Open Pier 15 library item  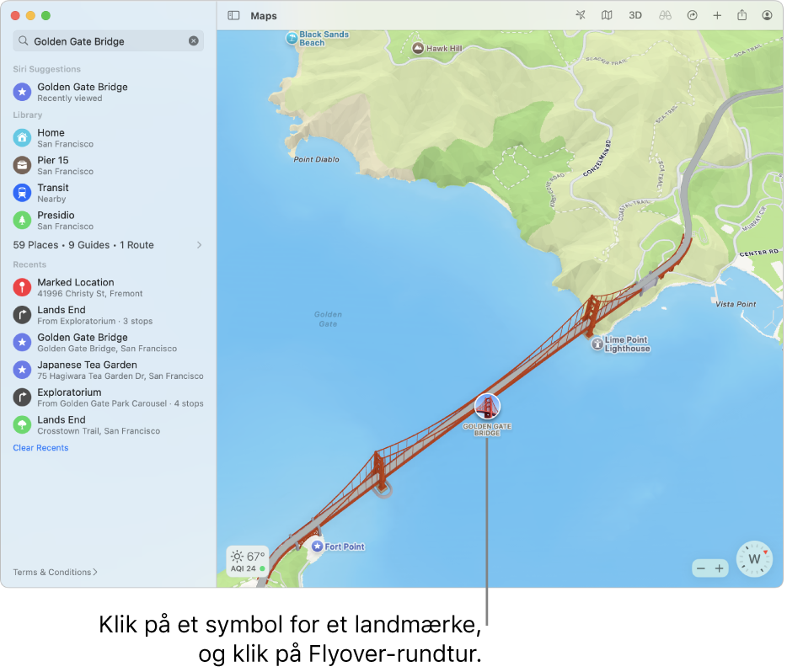109,166
